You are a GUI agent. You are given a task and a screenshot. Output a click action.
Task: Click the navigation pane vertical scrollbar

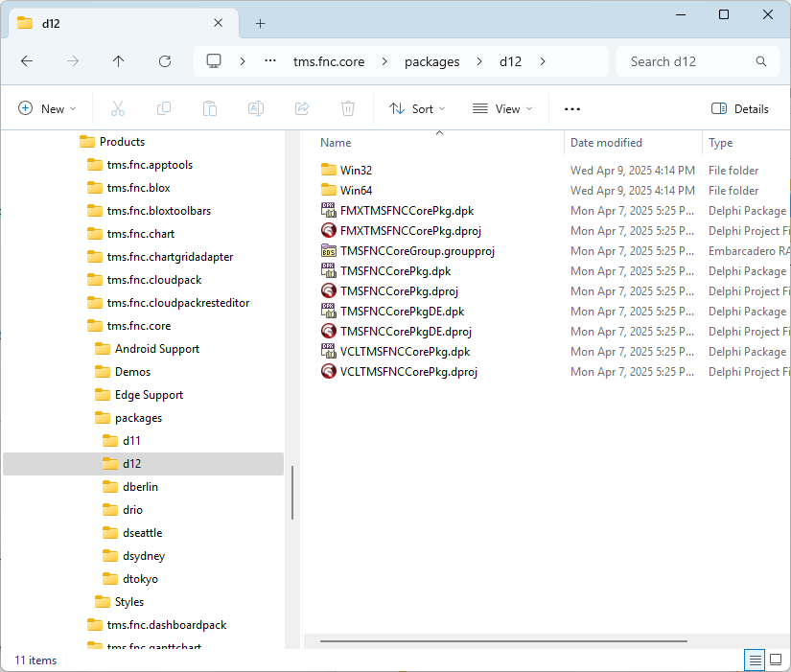[292, 493]
